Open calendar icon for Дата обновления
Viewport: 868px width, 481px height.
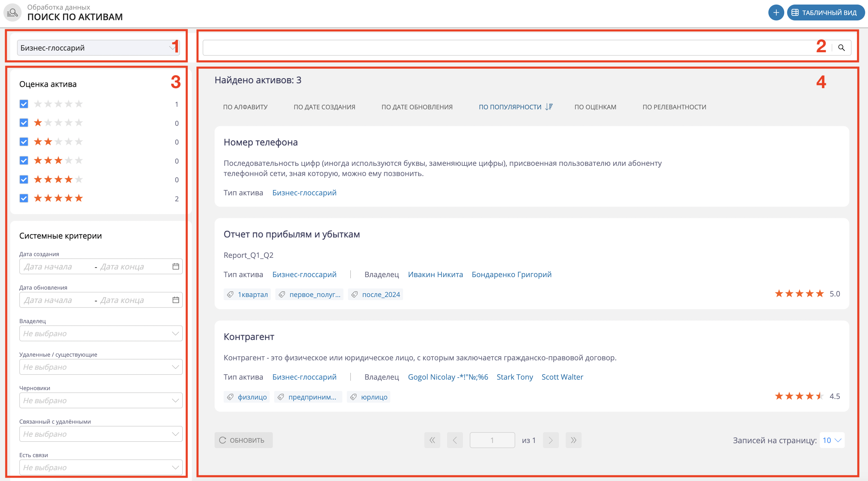point(175,300)
